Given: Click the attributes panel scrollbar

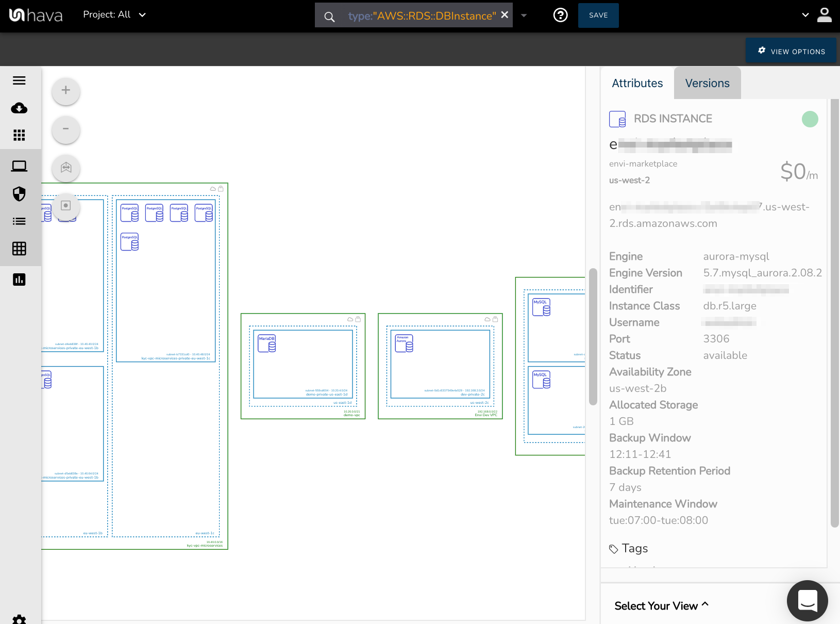Looking at the screenshot, I should [x=835, y=313].
